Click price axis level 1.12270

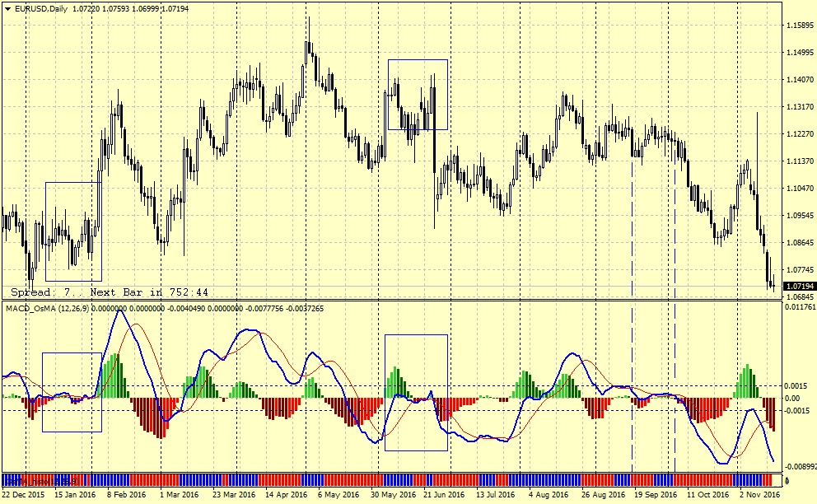pos(799,134)
